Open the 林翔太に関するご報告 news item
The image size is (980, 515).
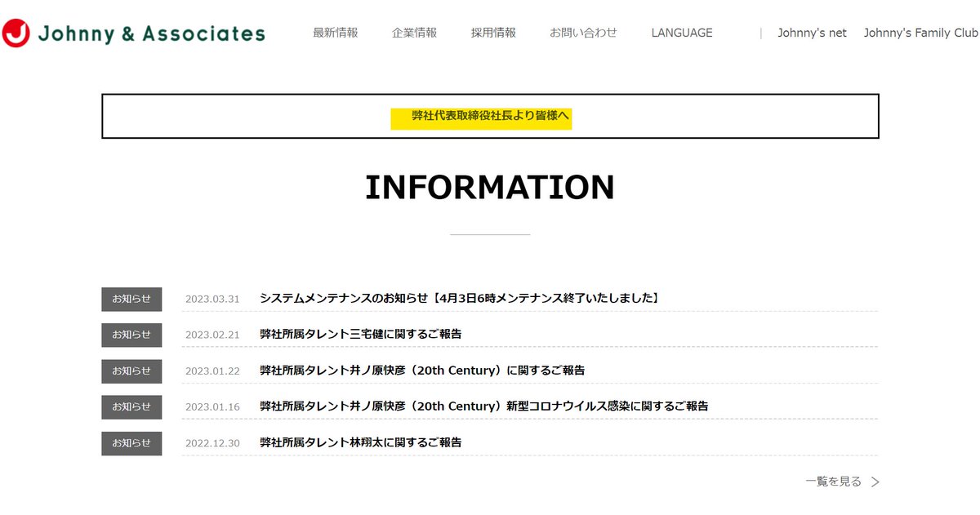[361, 442]
